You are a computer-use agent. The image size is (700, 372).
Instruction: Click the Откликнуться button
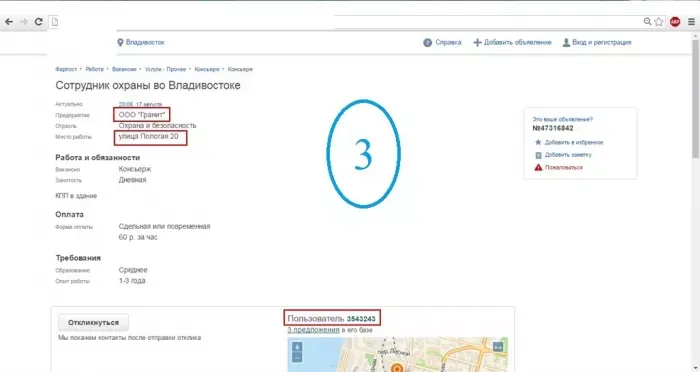pyautogui.click(x=93, y=322)
